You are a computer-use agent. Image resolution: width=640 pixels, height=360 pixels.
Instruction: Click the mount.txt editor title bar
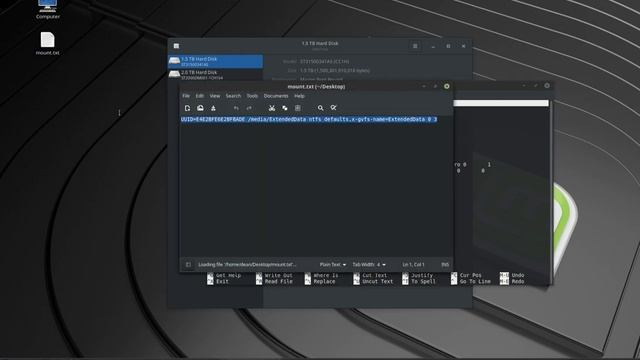pyautogui.click(x=316, y=87)
